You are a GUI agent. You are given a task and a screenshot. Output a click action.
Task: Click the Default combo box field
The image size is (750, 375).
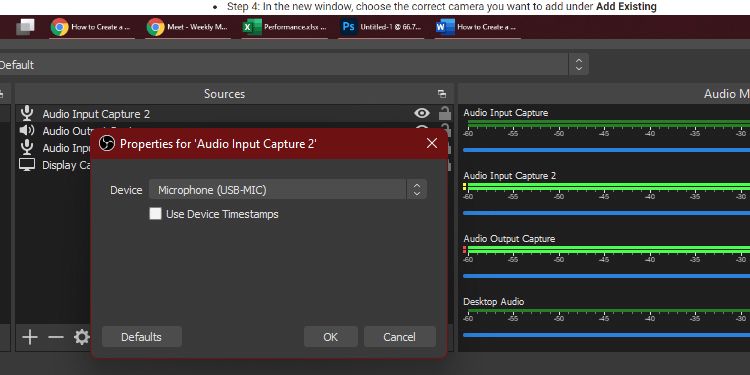coord(284,64)
